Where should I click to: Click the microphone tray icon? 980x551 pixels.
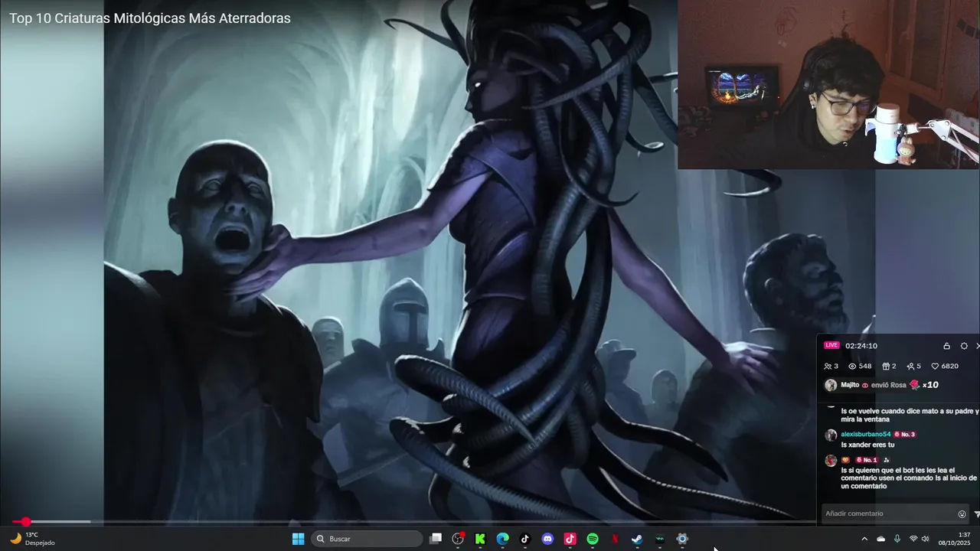(897, 539)
